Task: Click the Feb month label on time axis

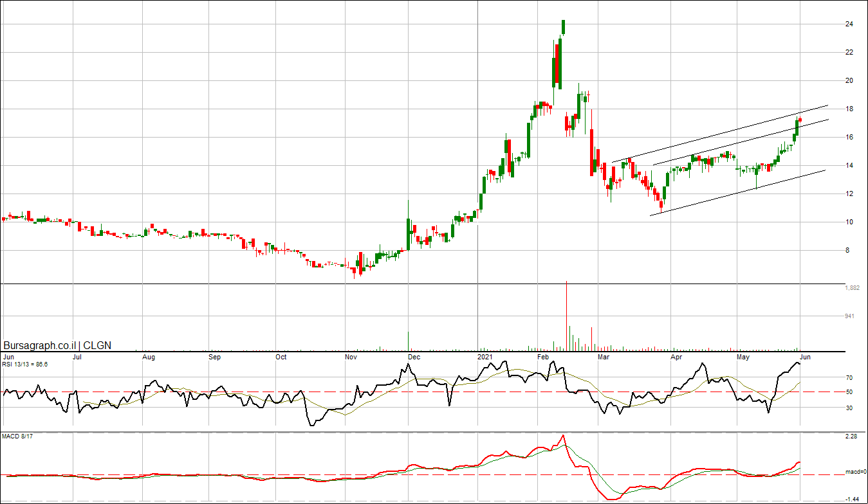Action: pos(542,356)
